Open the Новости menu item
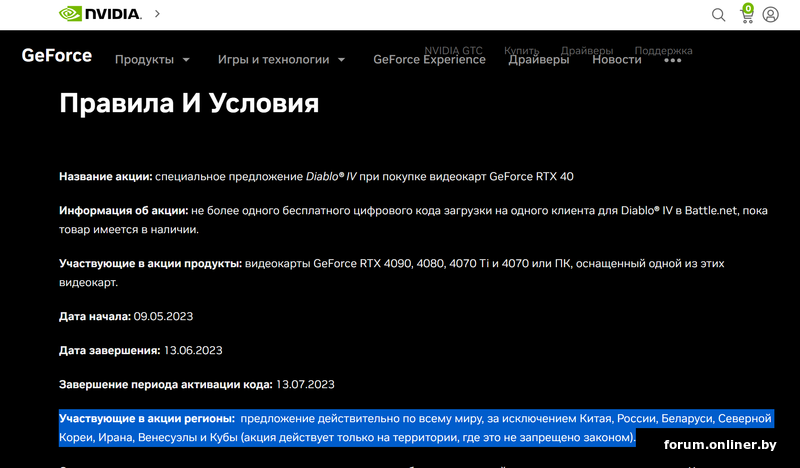 (616, 60)
